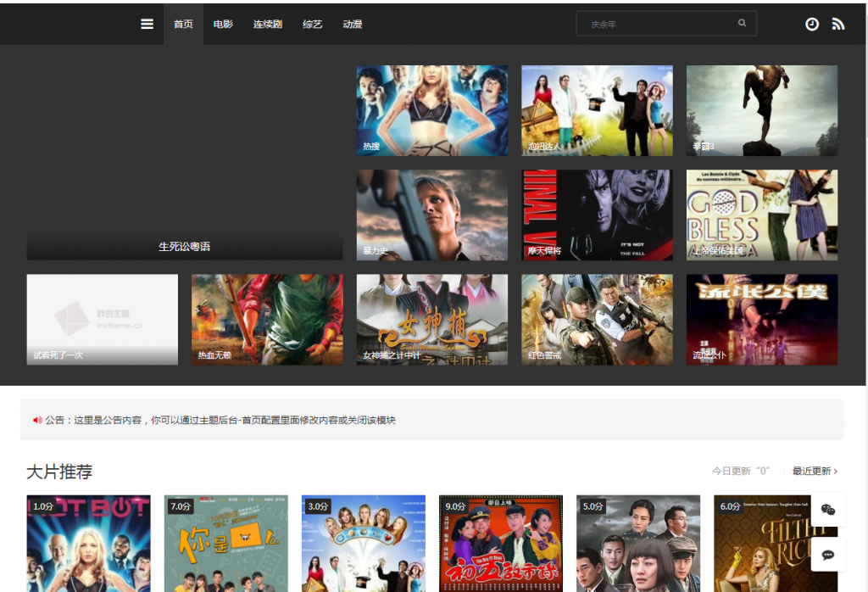
Task: Switch to the 连续剧 section
Action: point(267,24)
